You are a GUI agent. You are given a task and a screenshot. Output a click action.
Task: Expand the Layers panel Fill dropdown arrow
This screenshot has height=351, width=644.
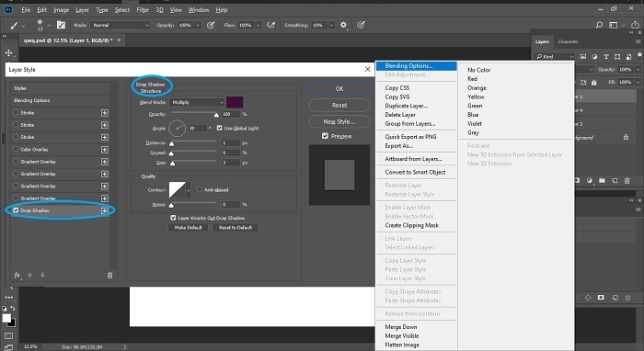(x=638, y=82)
